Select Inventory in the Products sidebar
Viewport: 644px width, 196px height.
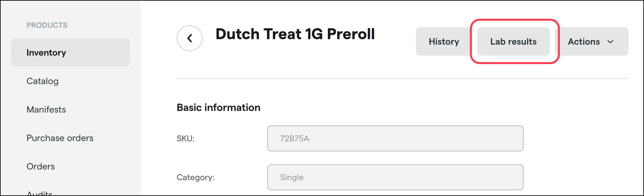coord(46,52)
